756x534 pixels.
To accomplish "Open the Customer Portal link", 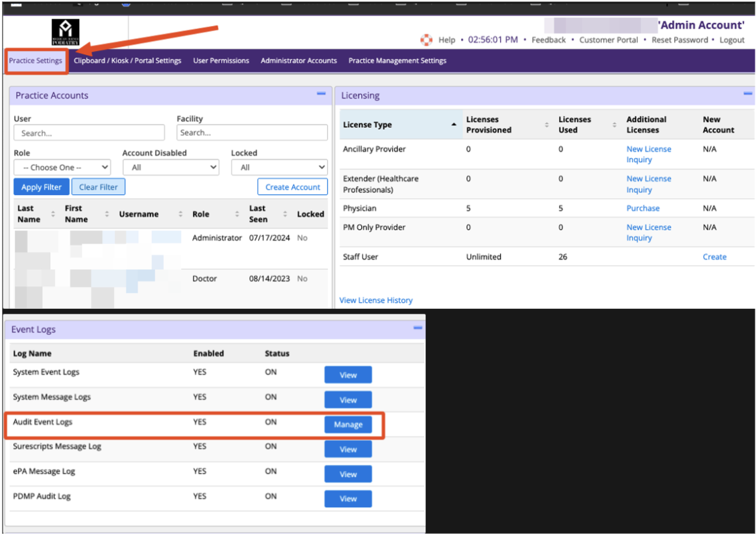I will coord(609,40).
